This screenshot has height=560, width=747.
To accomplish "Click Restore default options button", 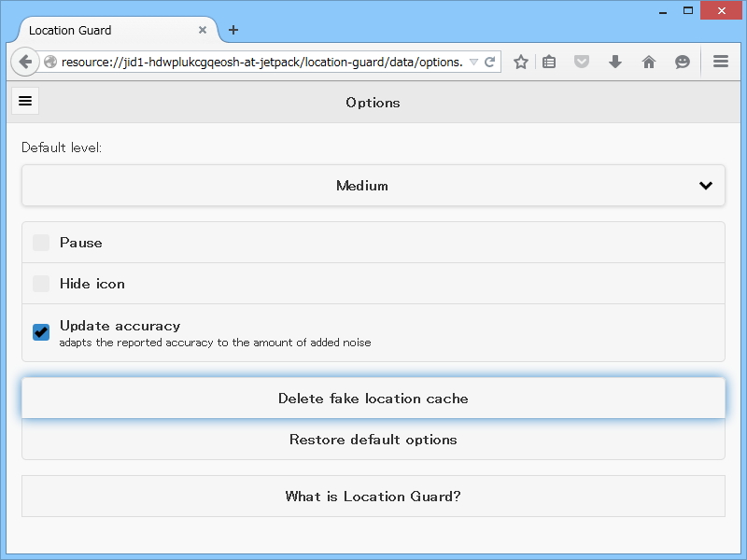I will (373, 440).
